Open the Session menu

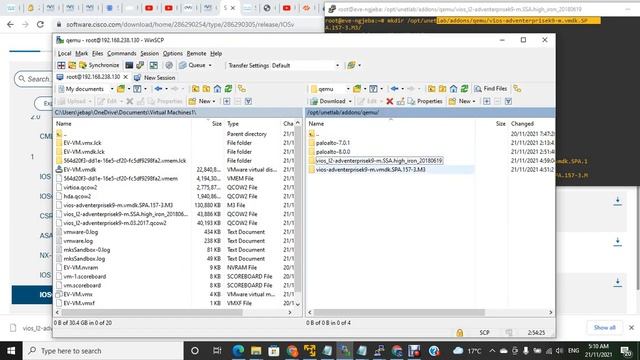149,53
